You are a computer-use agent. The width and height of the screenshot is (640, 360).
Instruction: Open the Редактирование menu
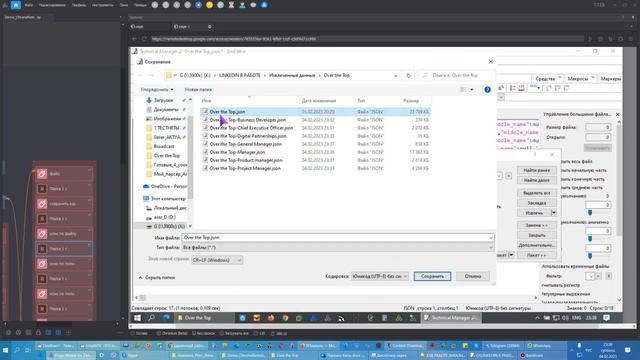[x=52, y=5]
